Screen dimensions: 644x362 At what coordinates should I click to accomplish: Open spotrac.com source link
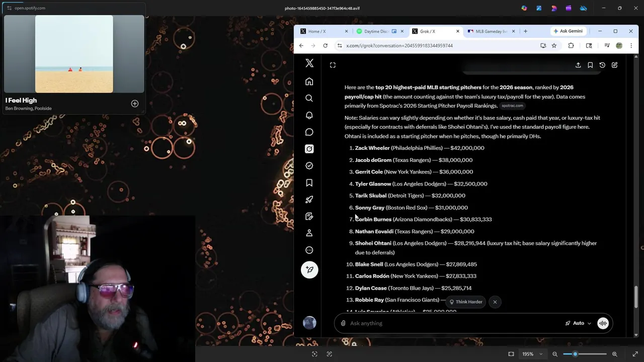[512, 106]
